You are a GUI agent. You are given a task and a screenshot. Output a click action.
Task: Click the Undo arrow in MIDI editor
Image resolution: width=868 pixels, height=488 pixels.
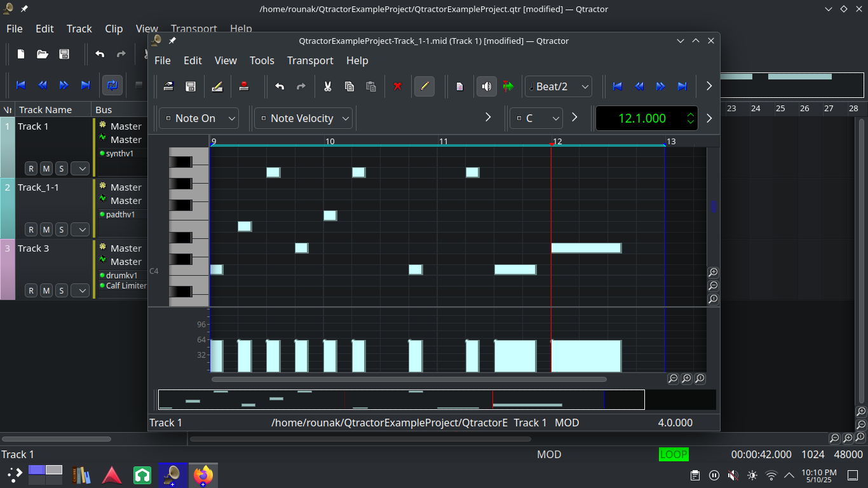280,86
